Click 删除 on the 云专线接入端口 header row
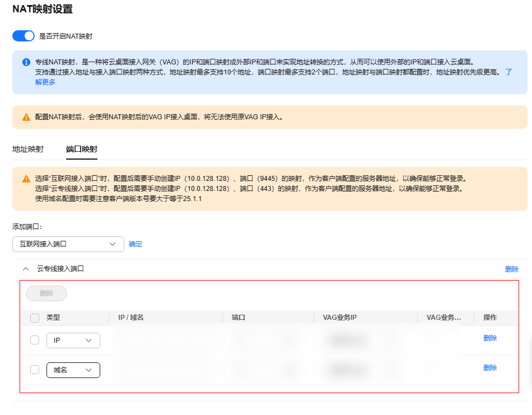532x415 pixels. click(x=511, y=269)
